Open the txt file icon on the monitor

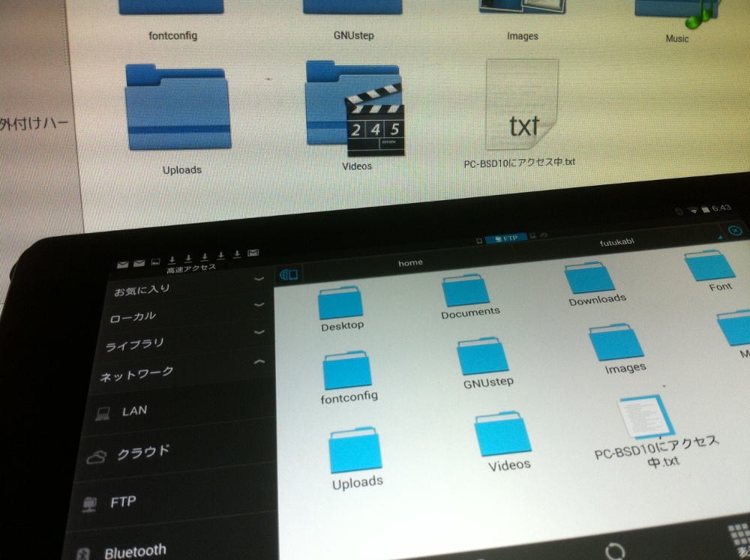(522, 104)
